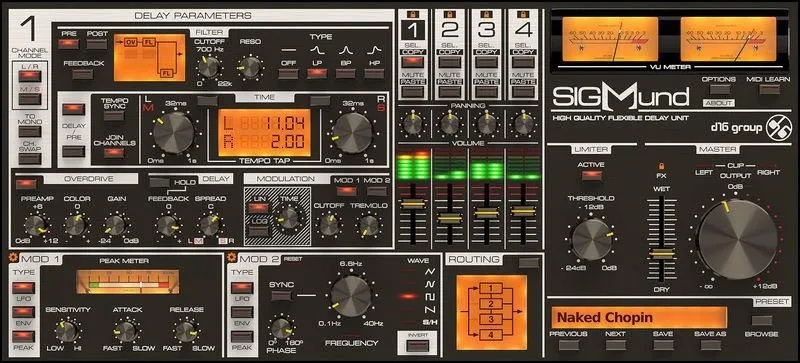Viewport: 800px width, 363px height.
Task: Click the About button
Action: tap(718, 103)
